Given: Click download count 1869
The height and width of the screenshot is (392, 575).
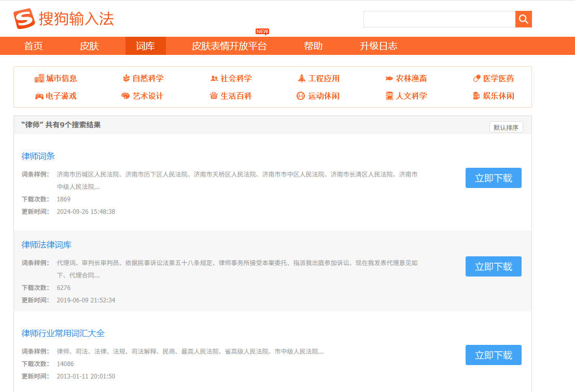Looking at the screenshot, I should coord(63,199).
